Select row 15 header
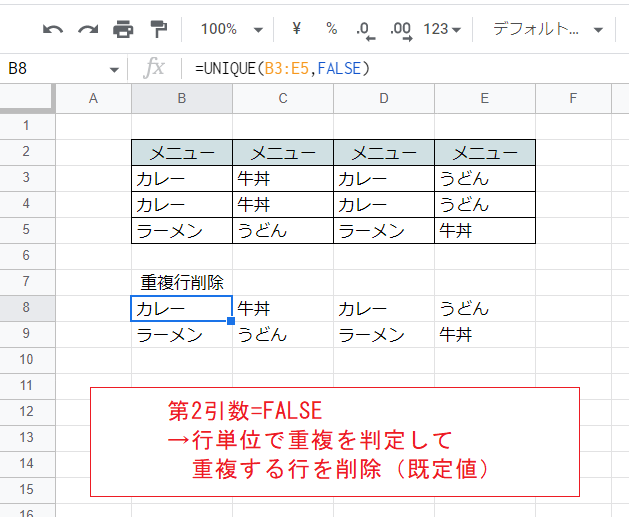 [26, 490]
